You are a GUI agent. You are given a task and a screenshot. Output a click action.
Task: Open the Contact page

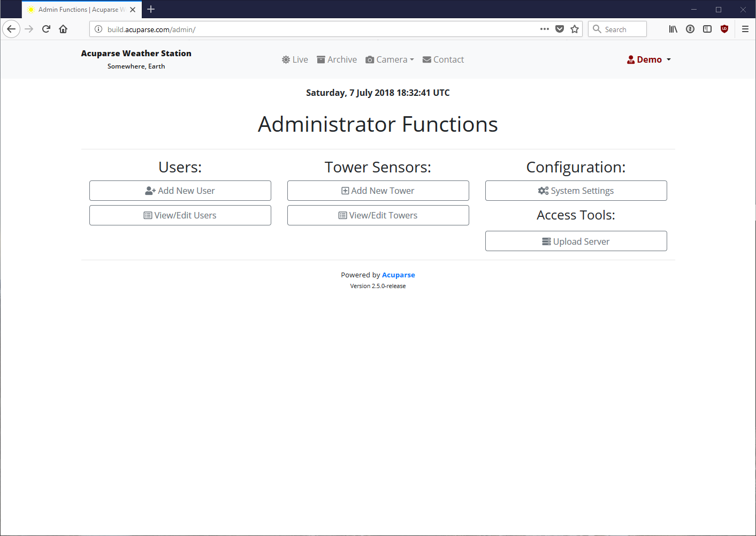(443, 59)
